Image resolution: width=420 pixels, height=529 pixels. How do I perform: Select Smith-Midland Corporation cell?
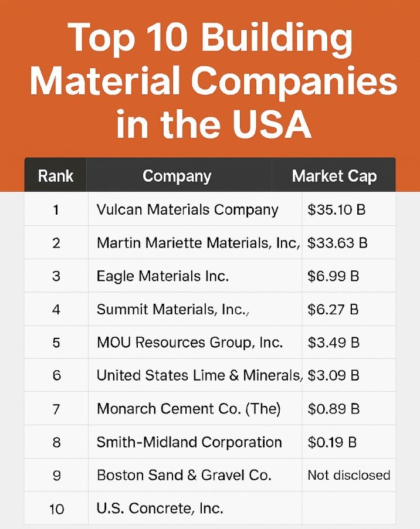[x=189, y=442]
